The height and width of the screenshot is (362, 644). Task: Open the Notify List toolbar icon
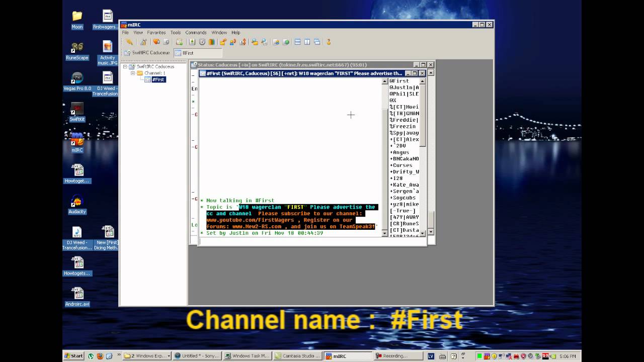[276, 42]
